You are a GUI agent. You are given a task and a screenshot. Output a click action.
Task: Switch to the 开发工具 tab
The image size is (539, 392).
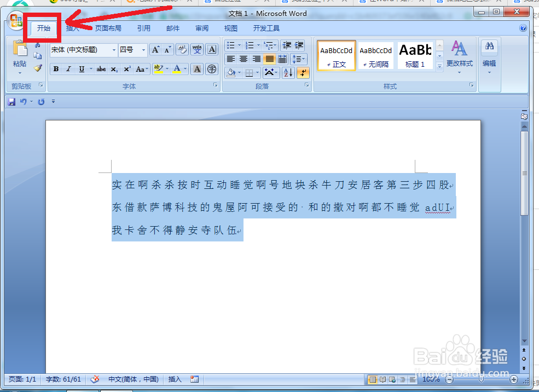[266, 28]
